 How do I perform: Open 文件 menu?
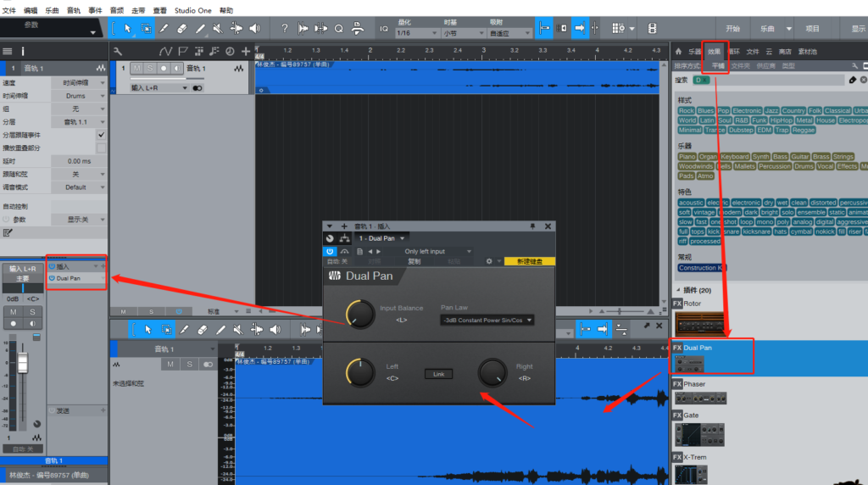click(x=9, y=10)
